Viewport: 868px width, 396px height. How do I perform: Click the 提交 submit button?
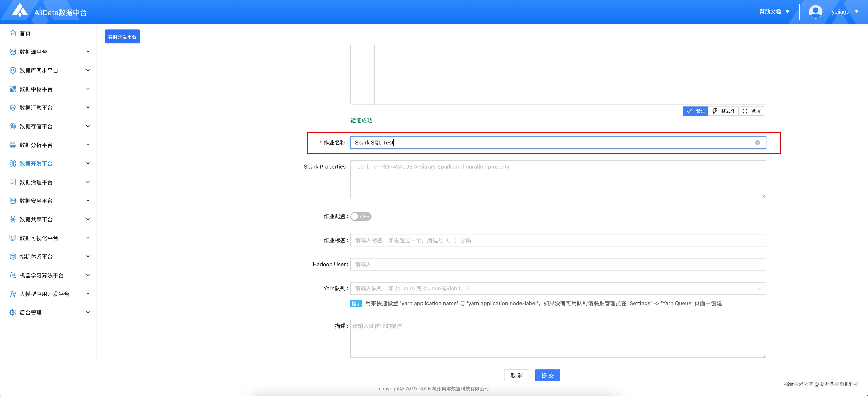[548, 375]
